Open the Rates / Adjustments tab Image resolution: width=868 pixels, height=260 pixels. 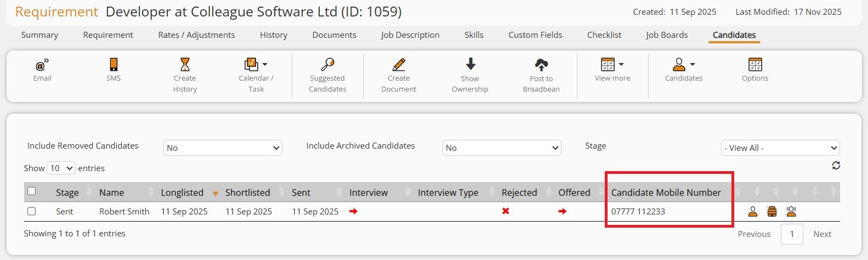196,35
